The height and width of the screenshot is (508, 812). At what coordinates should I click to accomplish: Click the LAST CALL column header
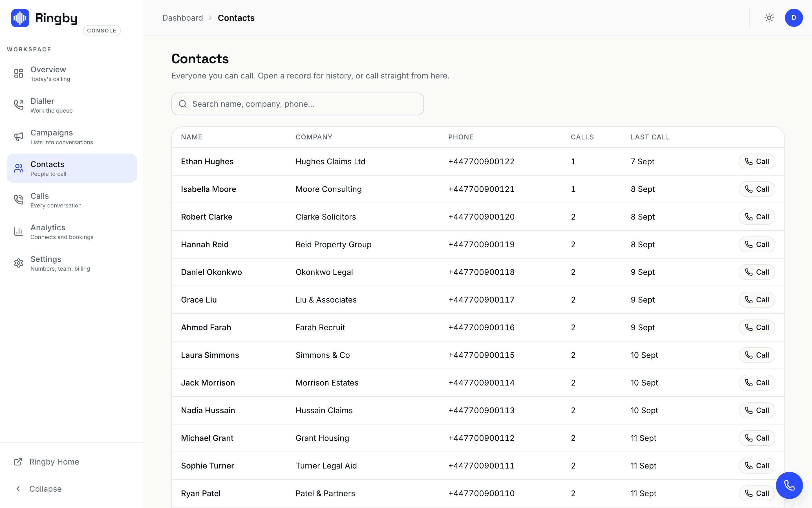pyautogui.click(x=650, y=137)
